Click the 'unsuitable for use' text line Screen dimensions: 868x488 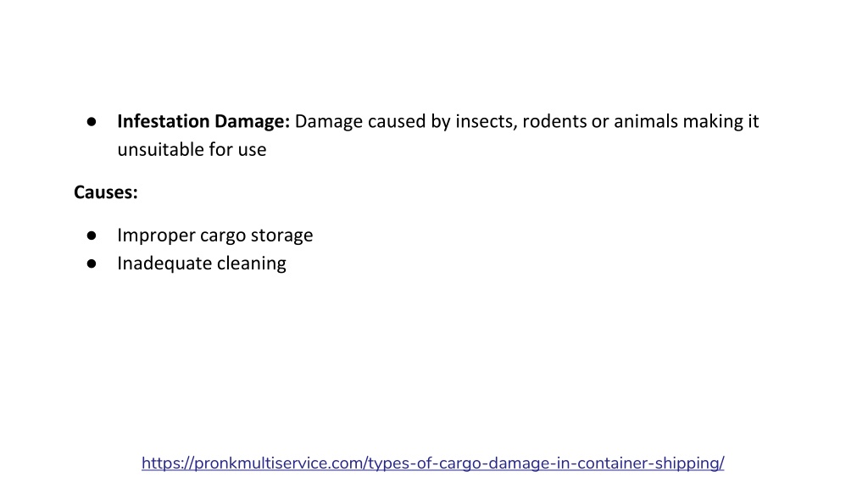pyautogui.click(x=192, y=149)
